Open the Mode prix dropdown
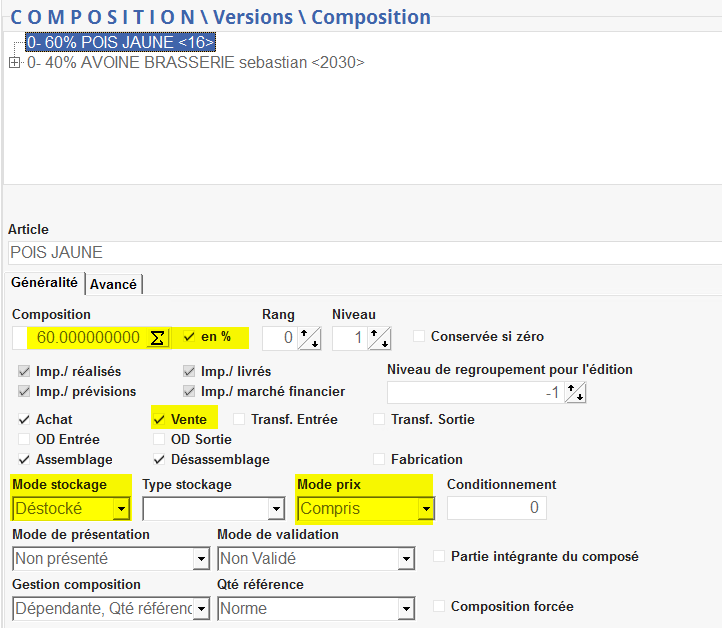The image size is (722, 628). coord(426,509)
